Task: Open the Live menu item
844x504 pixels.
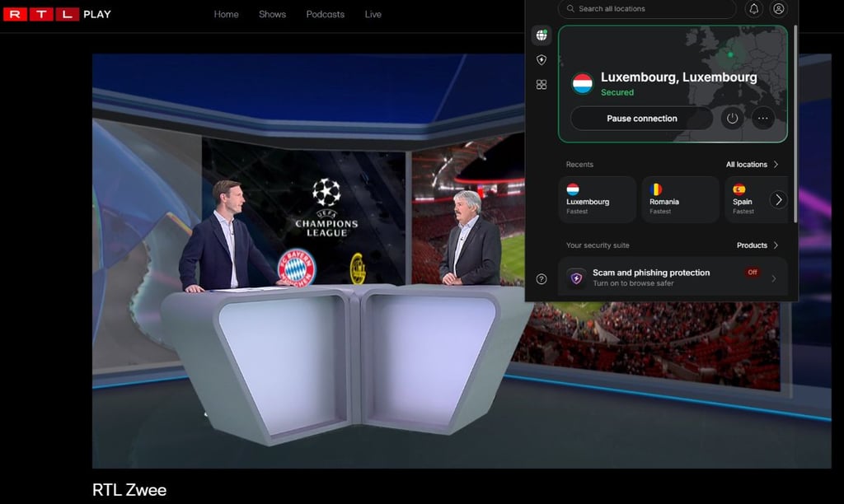Action: (x=373, y=15)
